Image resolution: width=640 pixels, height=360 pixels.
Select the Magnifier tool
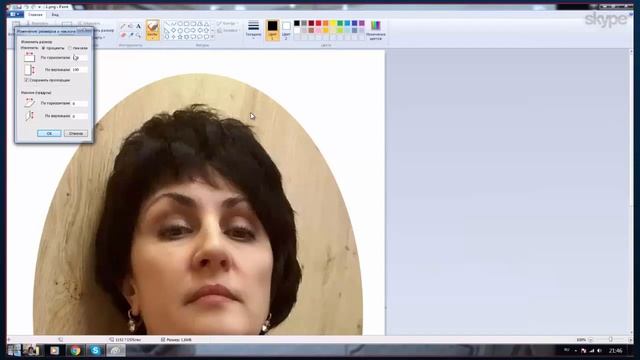pyautogui.click(x=138, y=36)
